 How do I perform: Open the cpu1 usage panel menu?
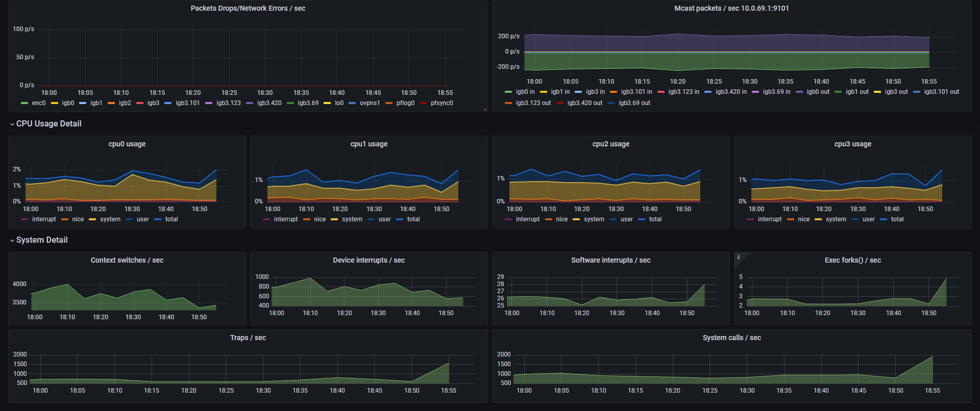click(369, 144)
